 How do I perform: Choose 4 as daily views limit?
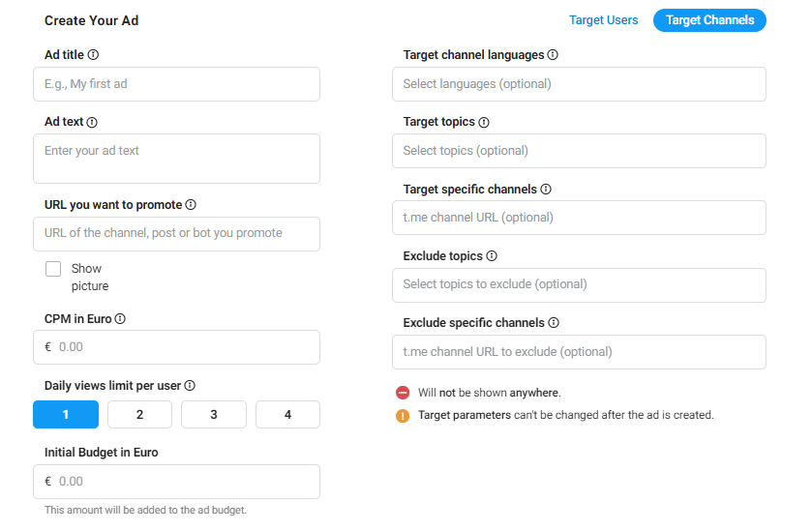pyautogui.click(x=288, y=415)
